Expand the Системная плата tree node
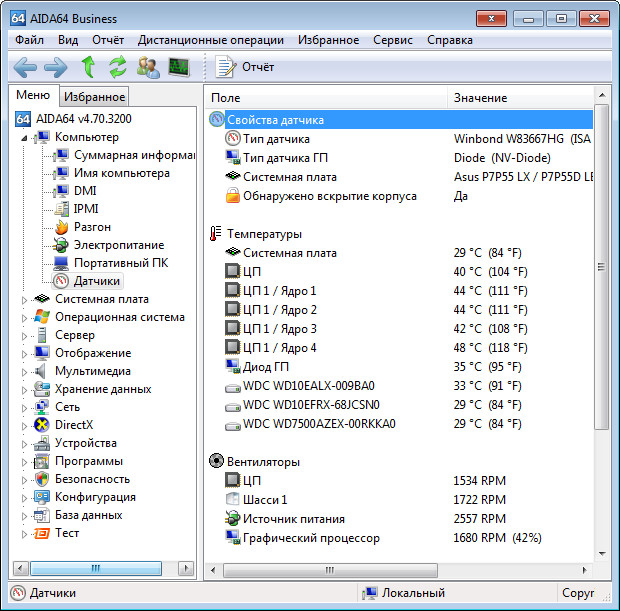The image size is (620, 611). (x=25, y=299)
